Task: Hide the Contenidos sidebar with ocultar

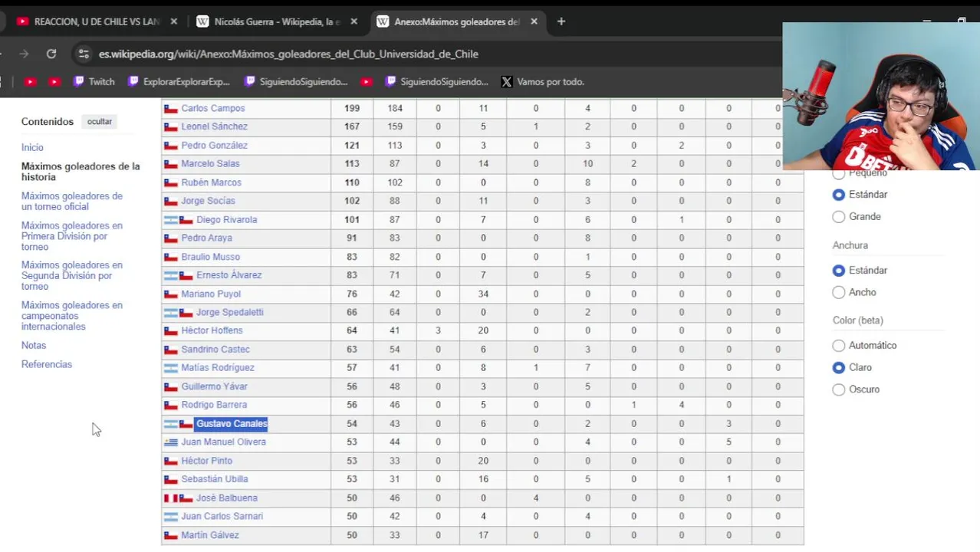Action: (100, 122)
